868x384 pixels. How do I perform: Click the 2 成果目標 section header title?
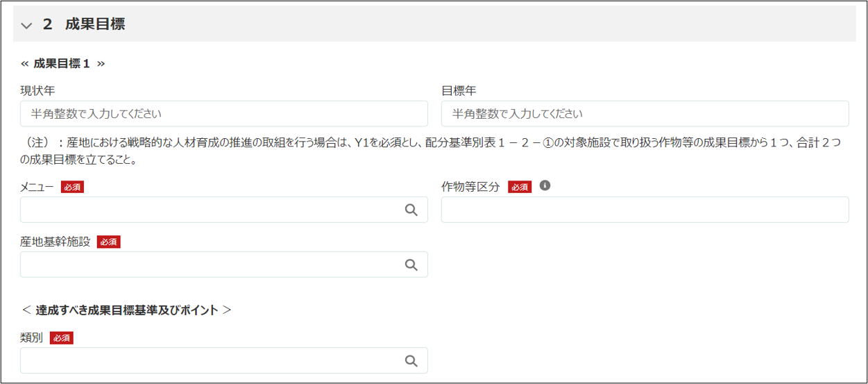(84, 24)
